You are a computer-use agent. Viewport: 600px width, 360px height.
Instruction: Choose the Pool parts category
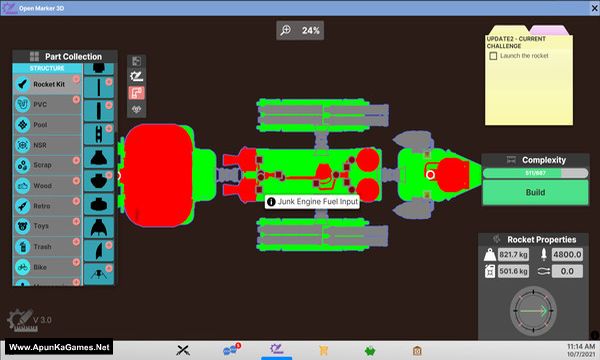point(47,125)
